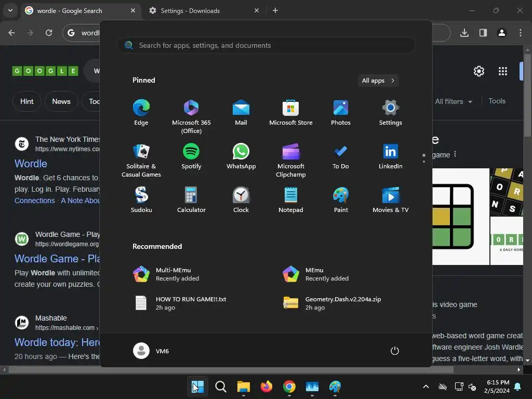The width and height of the screenshot is (532, 399).
Task: Launch Microsoft Clipchamp
Action: (x=291, y=161)
